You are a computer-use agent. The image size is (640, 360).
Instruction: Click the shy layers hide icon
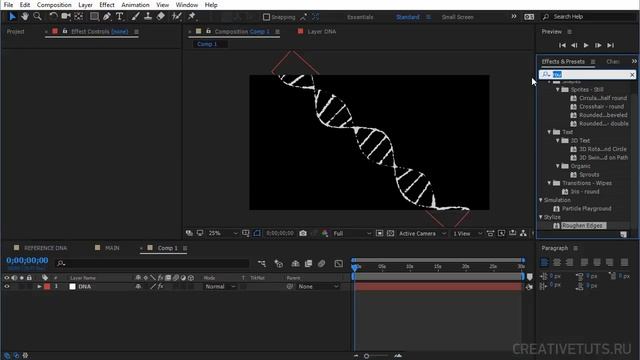(295, 264)
